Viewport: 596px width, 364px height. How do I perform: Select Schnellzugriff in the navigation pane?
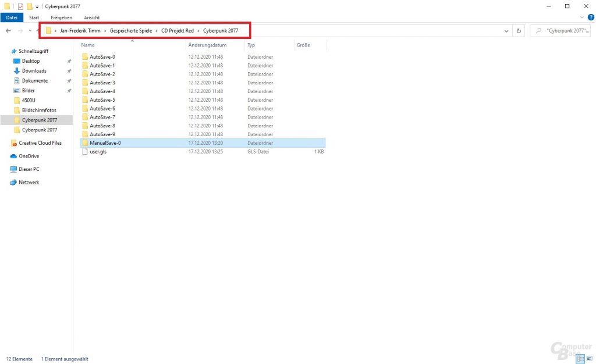click(33, 51)
